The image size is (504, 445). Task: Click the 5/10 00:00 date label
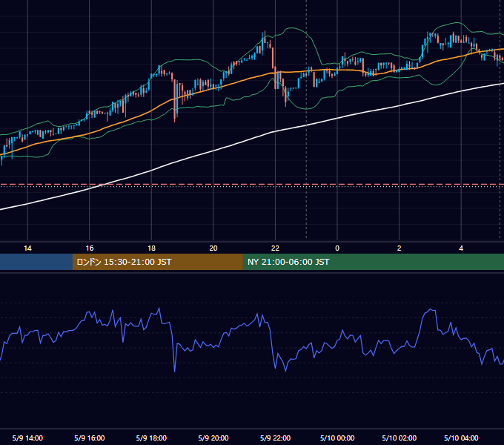click(337, 438)
